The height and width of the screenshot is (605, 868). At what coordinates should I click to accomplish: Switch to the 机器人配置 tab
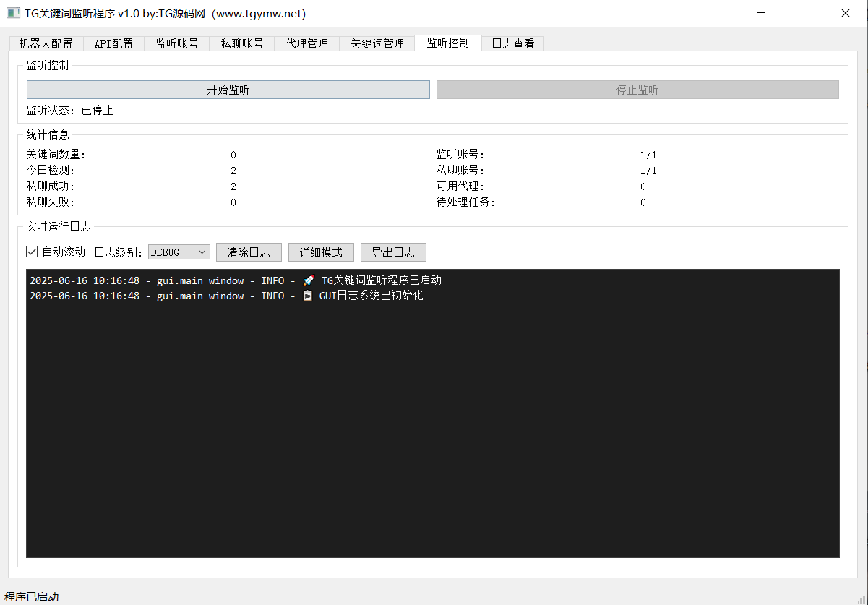pos(46,44)
